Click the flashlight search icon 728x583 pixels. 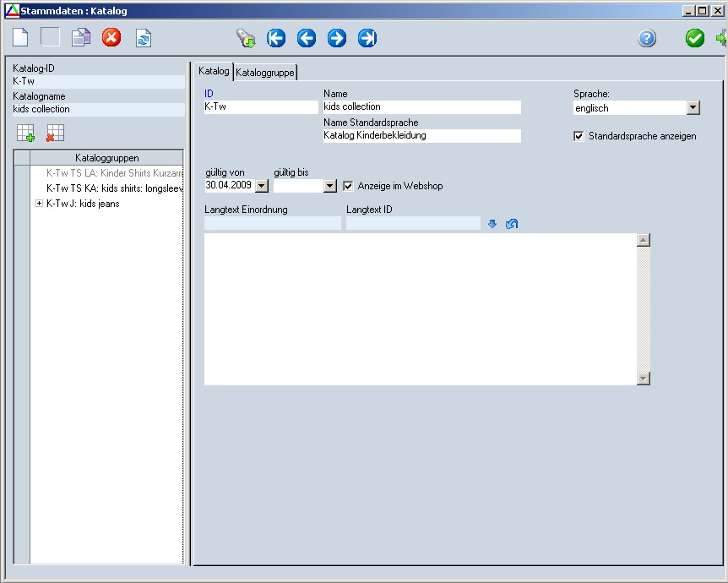tap(246, 38)
